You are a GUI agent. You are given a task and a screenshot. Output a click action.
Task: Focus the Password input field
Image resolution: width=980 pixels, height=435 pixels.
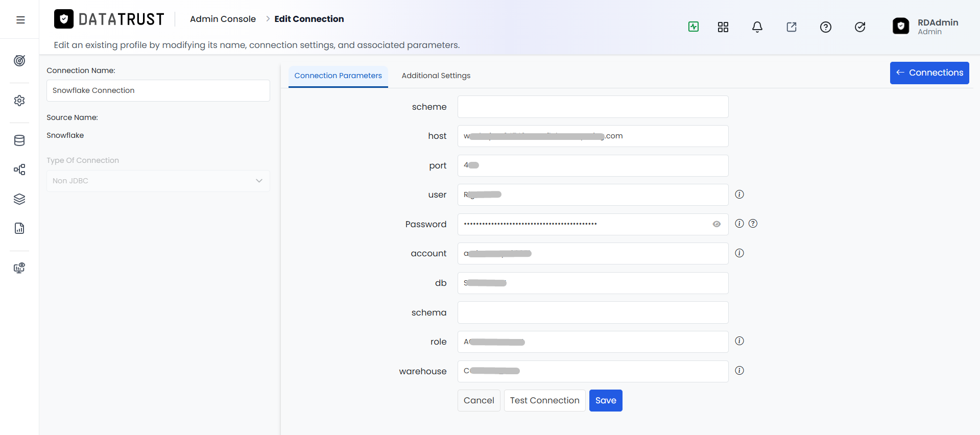593,224
